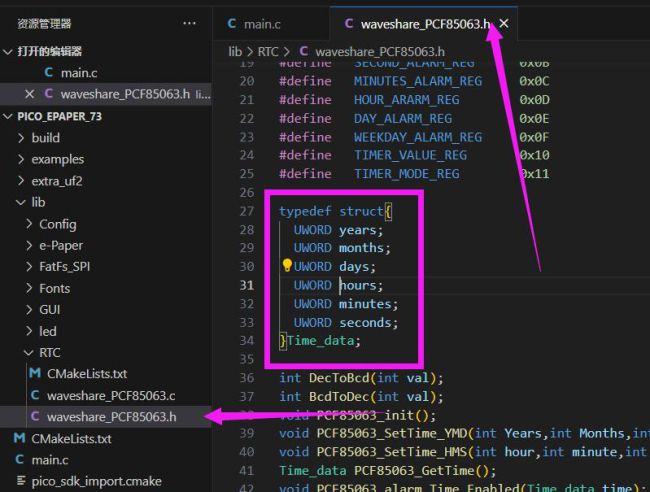Click the minutes field in the struct
Image resolution: width=650 pixels, height=492 pixels.
click(365, 304)
